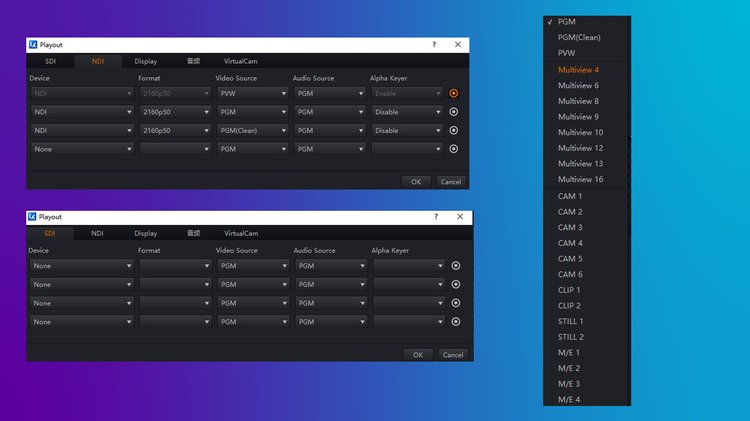750x421 pixels.
Task: Click the orange output icon on the PVW row
Action: click(454, 93)
